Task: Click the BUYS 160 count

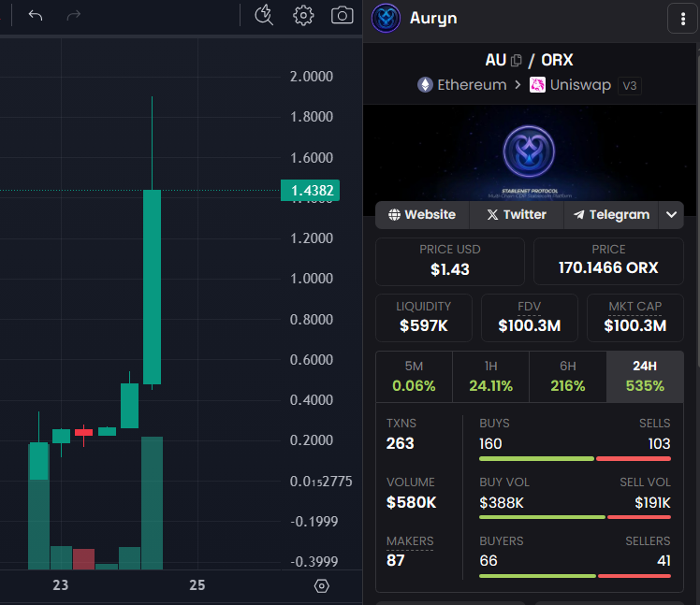Action: pyautogui.click(x=490, y=444)
